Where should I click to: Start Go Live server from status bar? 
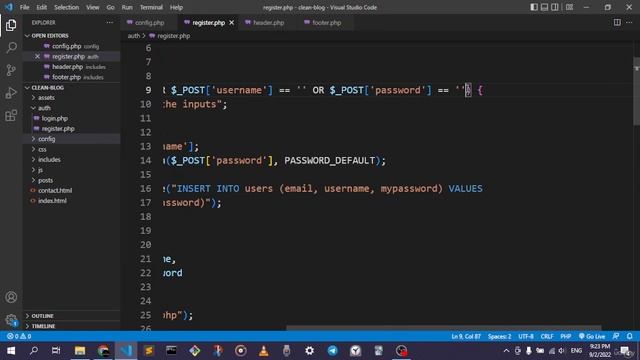point(592,336)
